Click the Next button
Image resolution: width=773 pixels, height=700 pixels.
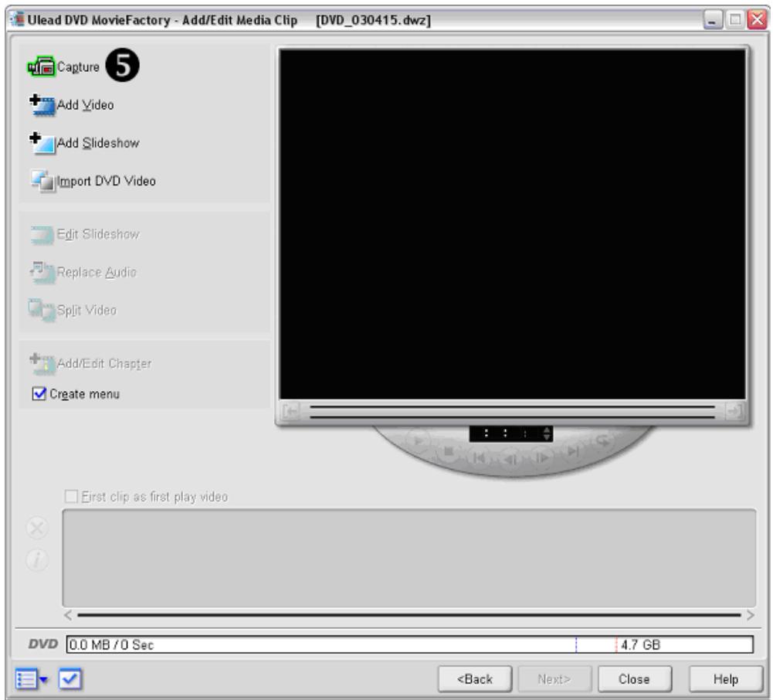554,679
